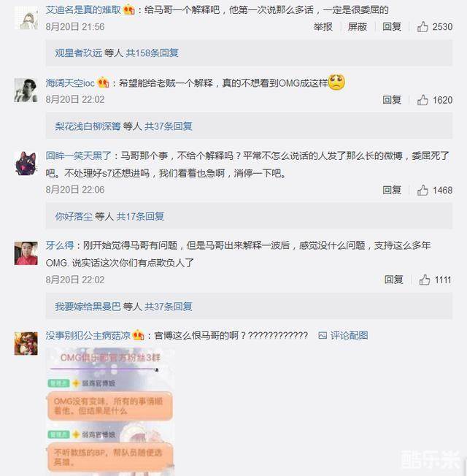Open username link 艾迪名是真的难取

[x=83, y=10]
